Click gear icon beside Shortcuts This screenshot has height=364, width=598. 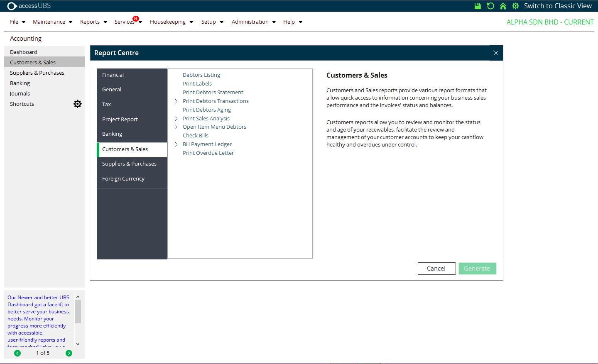pos(78,104)
